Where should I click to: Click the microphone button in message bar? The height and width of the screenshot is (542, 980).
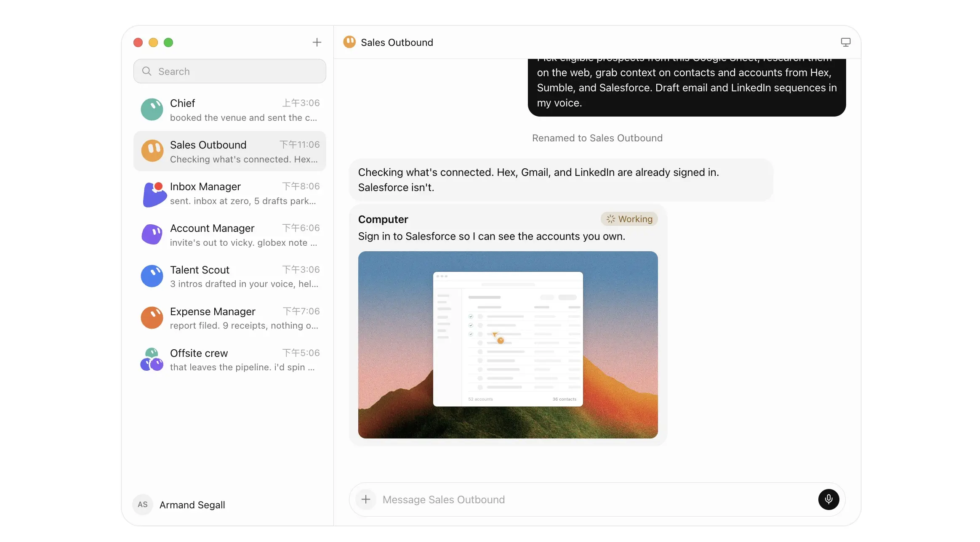[828, 499]
